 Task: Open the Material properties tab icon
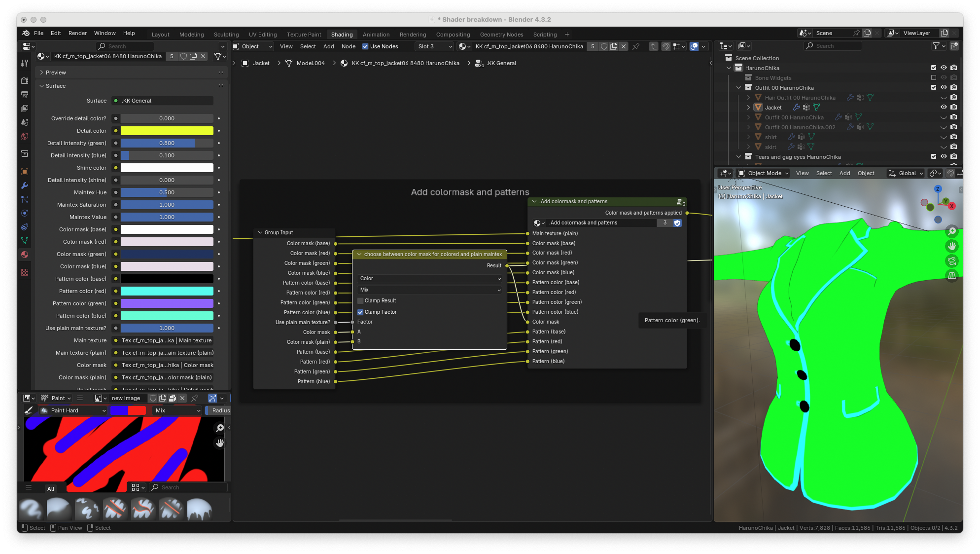coord(25,255)
